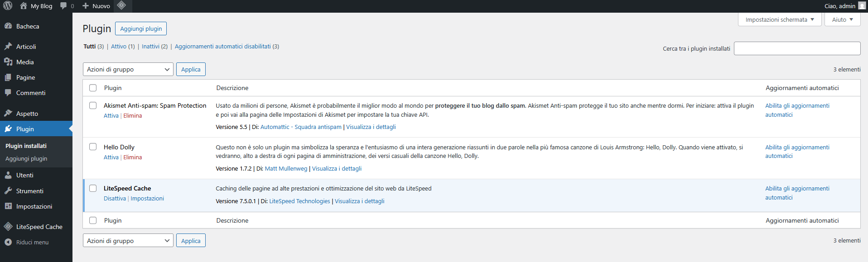Click the admin avatar icon
This screenshot has height=262, width=868.
[862, 6]
